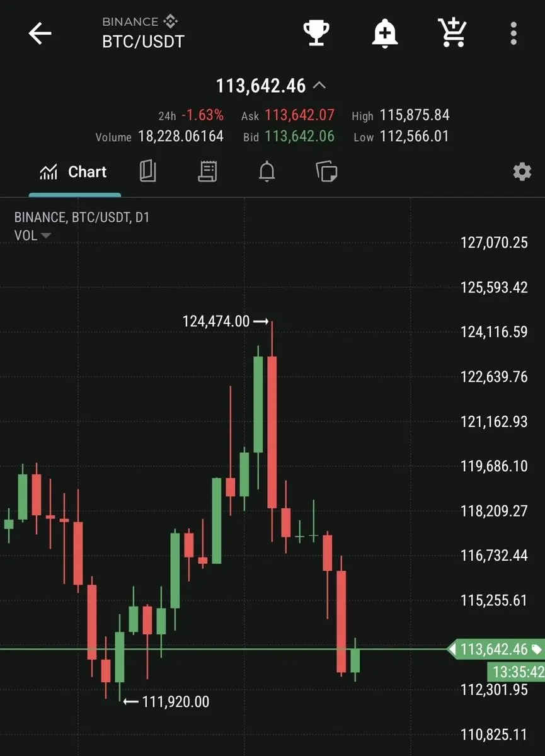The width and height of the screenshot is (545, 756).
Task: Go back with the arrow icon
Action: pyautogui.click(x=40, y=33)
